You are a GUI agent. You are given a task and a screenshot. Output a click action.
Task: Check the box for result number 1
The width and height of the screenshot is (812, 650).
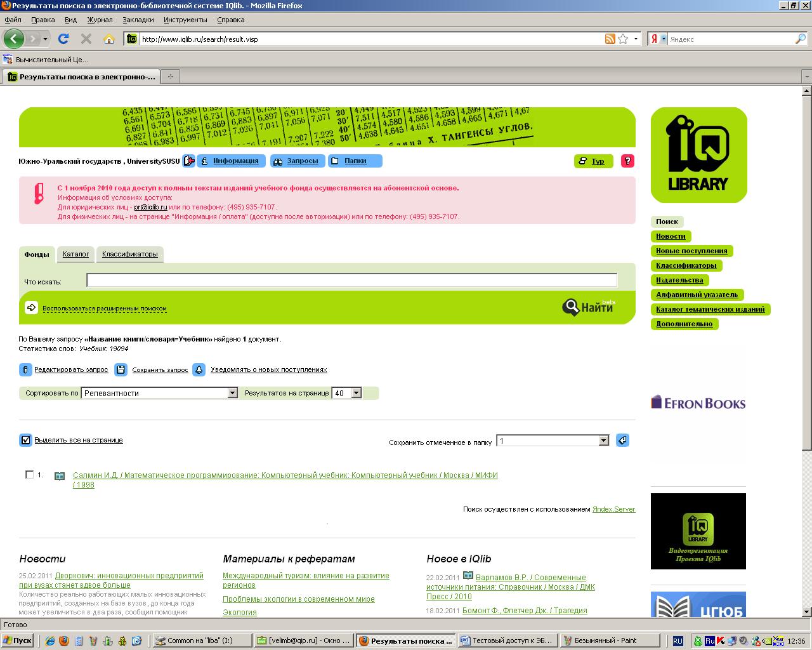pyautogui.click(x=29, y=474)
